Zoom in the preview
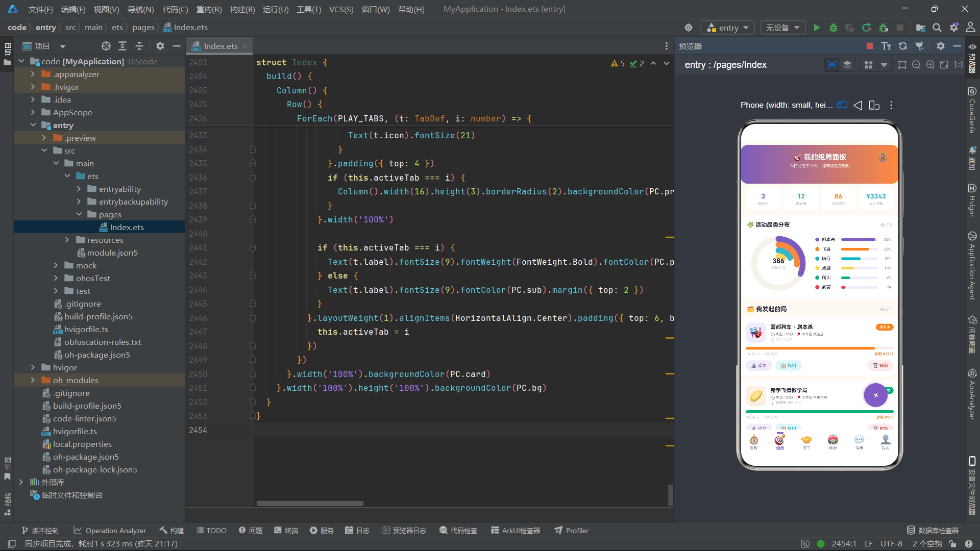The width and height of the screenshot is (980, 551). pos(930,65)
